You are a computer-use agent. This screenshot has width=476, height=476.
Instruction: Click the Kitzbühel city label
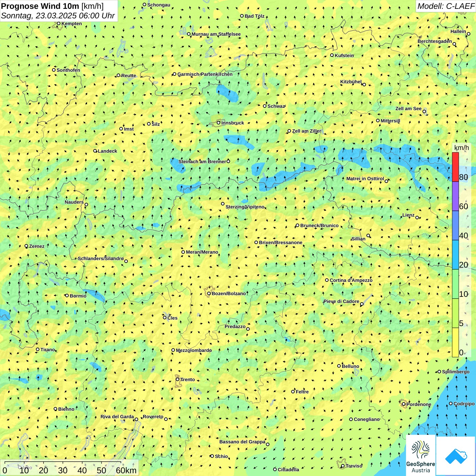coord(351,82)
